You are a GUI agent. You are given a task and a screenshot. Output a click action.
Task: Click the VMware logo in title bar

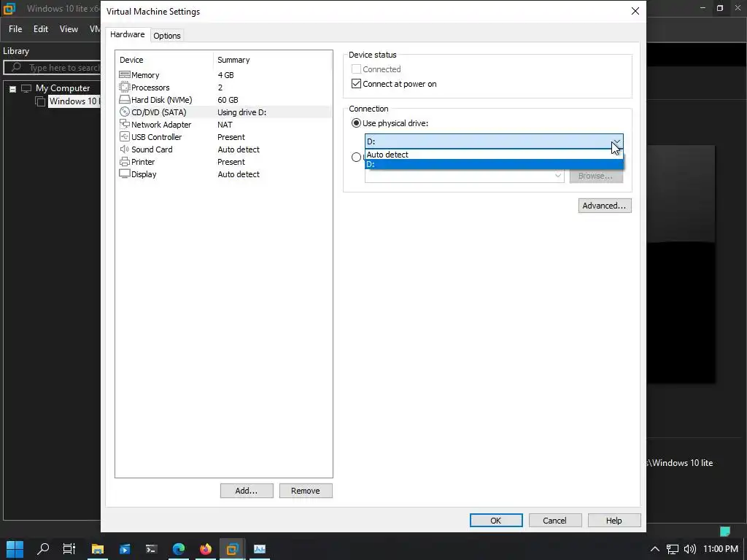pos(9,9)
